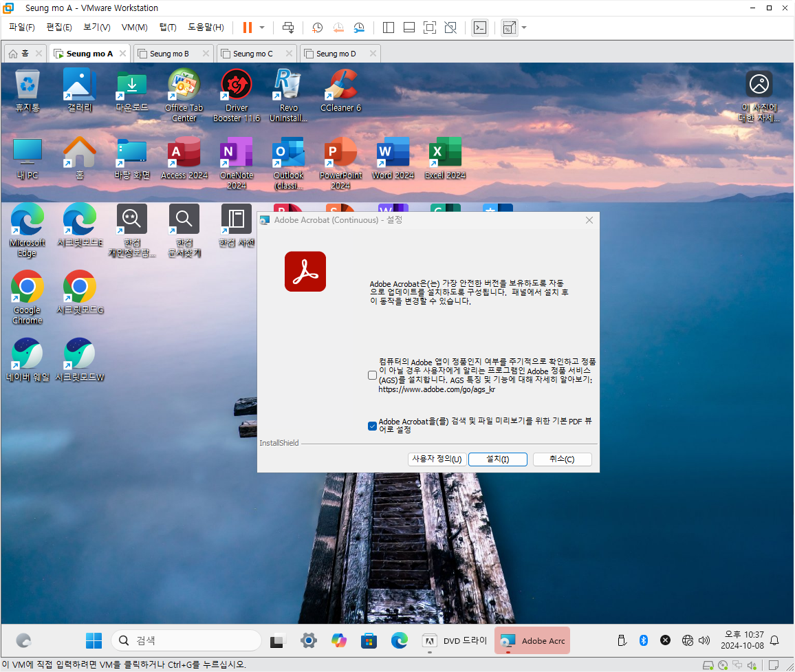Viewport: 795px width, 672px height.
Task: Open the volume icon in system tray
Action: click(704, 640)
